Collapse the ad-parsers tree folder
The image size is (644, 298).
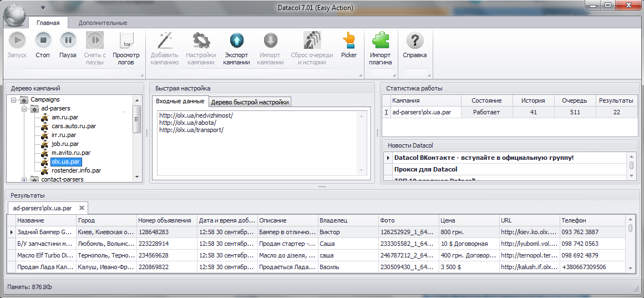24,109
